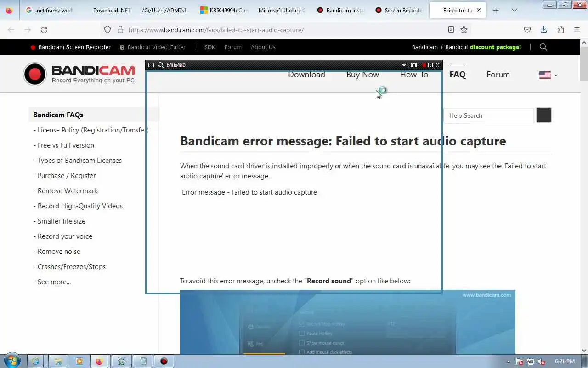Select the 640x480 recording size label
Screen dimensions: 588x368
(x=176, y=65)
